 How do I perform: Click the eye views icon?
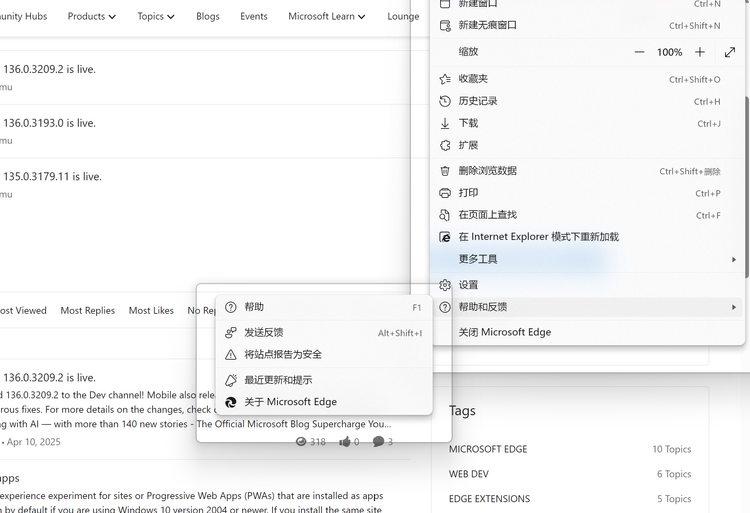coord(301,442)
